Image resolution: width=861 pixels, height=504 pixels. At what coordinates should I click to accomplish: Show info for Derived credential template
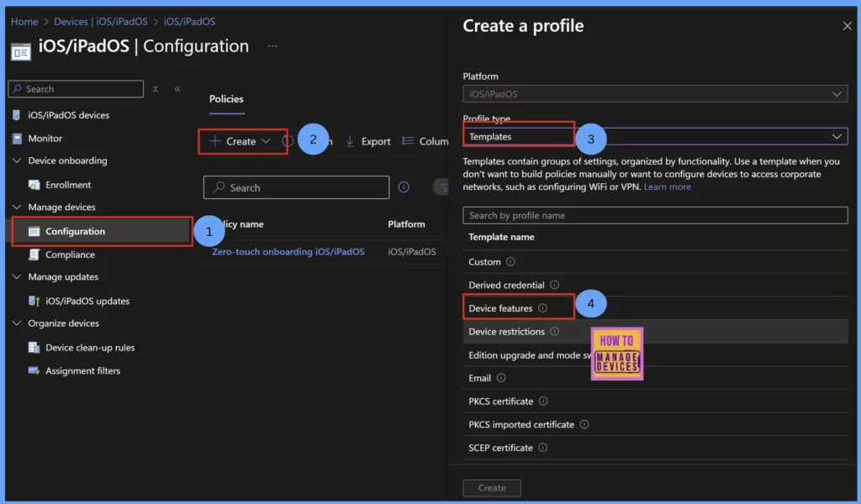(555, 285)
